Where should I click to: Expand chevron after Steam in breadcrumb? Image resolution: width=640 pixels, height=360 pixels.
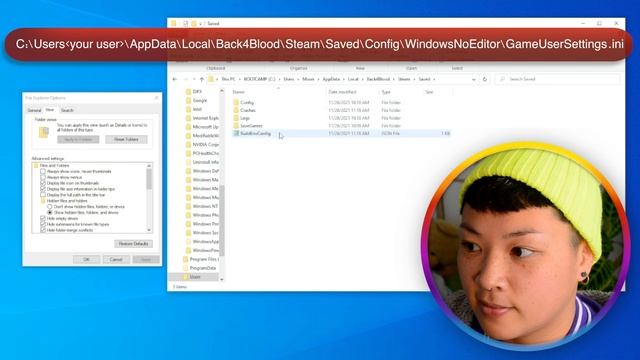point(414,79)
